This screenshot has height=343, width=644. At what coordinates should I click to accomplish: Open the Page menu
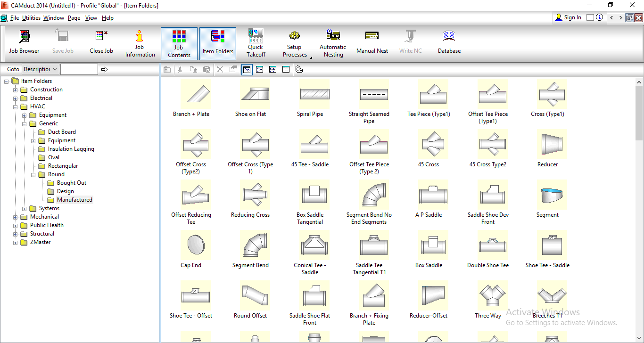[x=74, y=18]
